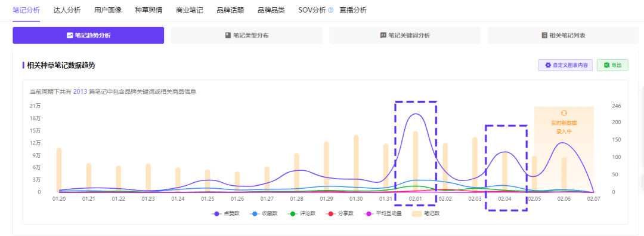Click the 01.31 date axis label

tap(386, 199)
